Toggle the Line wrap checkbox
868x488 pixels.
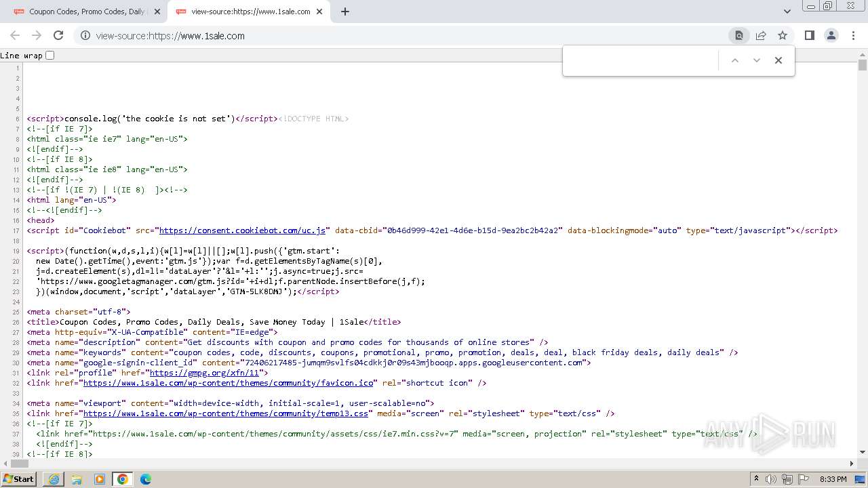tap(50, 56)
